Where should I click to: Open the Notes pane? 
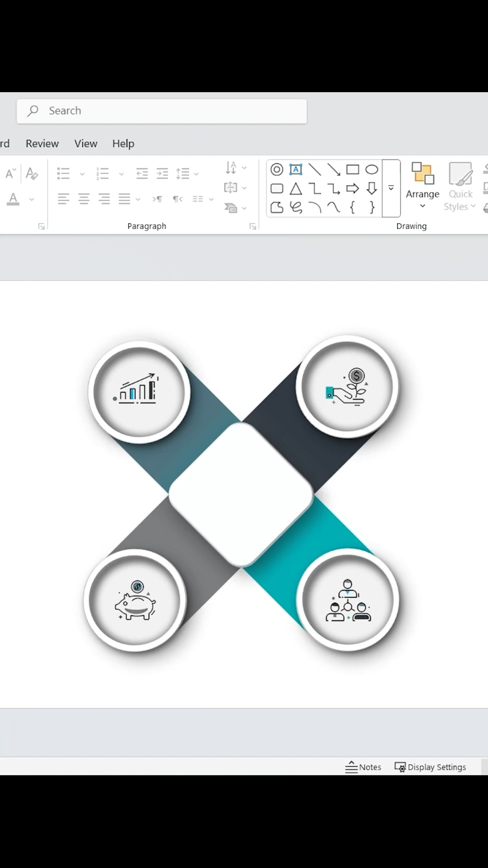pos(363,767)
